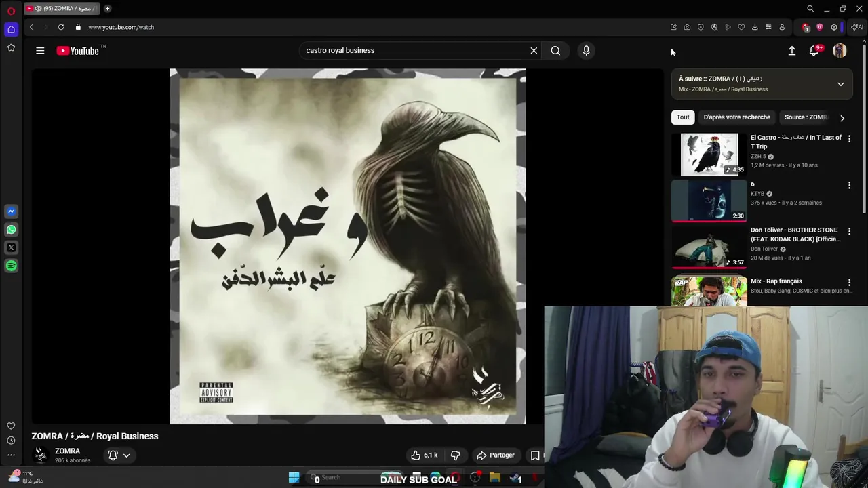Open the Opera sidebar bookmarks star

point(11,47)
